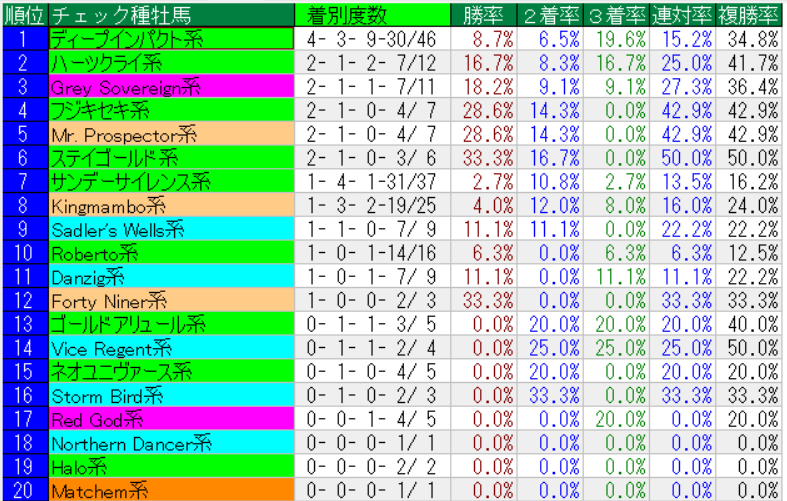Select rank number 20 cell
Screen dimensions: 787x501
[24, 490]
